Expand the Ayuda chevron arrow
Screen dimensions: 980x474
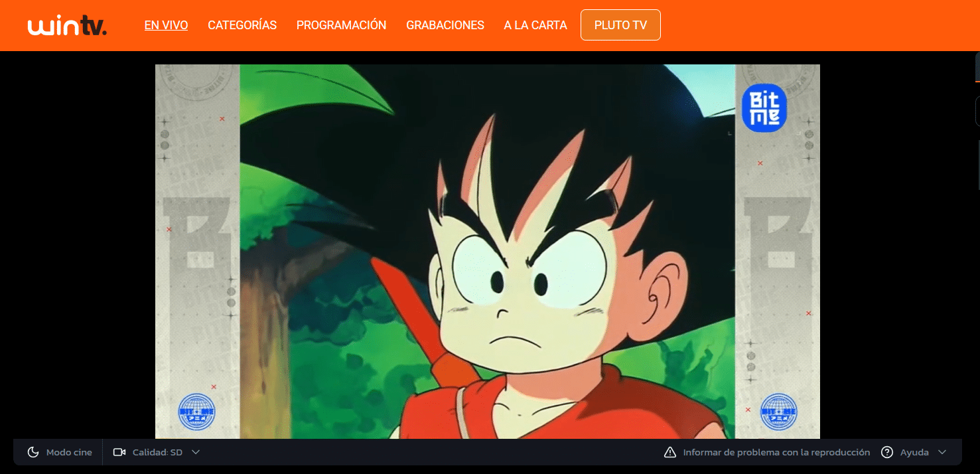click(942, 452)
